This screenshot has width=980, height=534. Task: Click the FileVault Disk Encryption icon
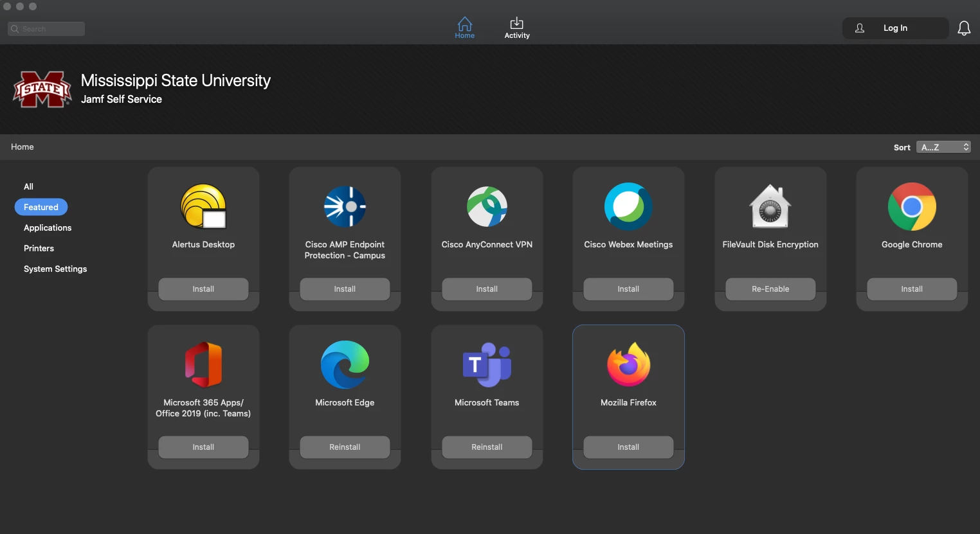point(770,206)
